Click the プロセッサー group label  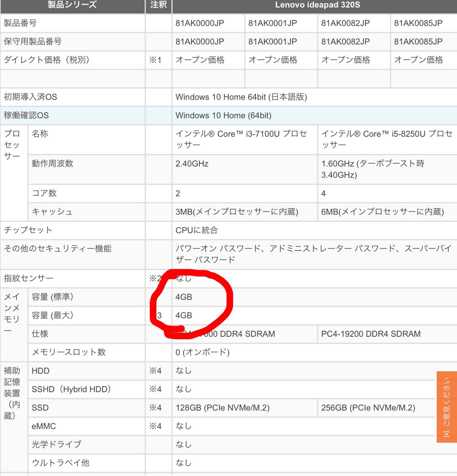[12, 145]
